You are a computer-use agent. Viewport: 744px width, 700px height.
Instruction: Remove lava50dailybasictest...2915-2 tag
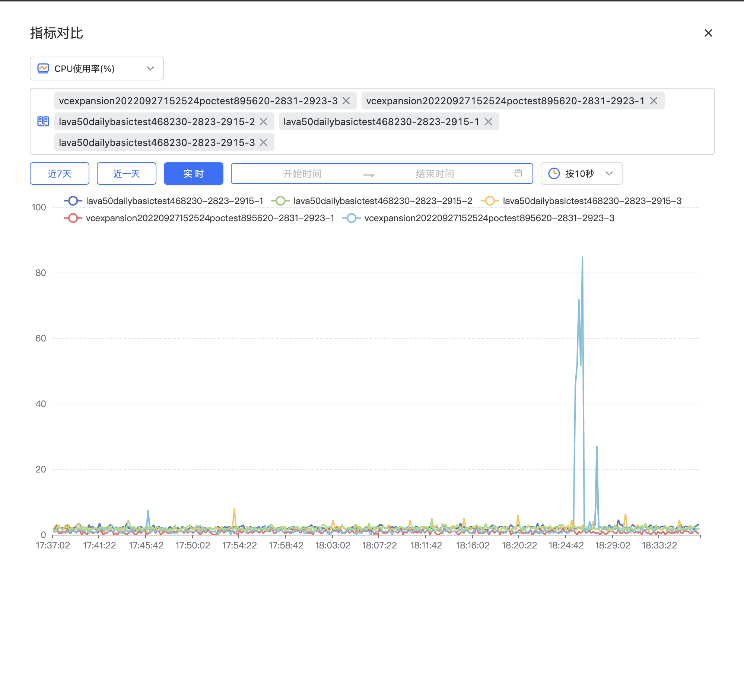coord(264,122)
